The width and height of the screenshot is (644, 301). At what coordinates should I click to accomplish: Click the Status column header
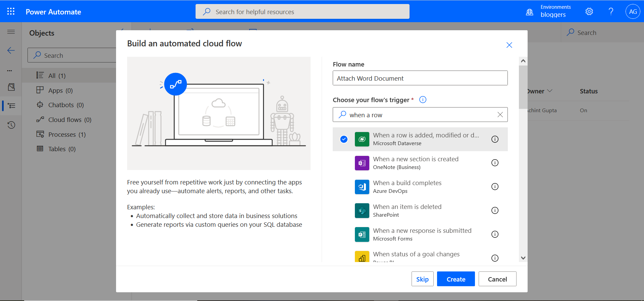click(589, 91)
